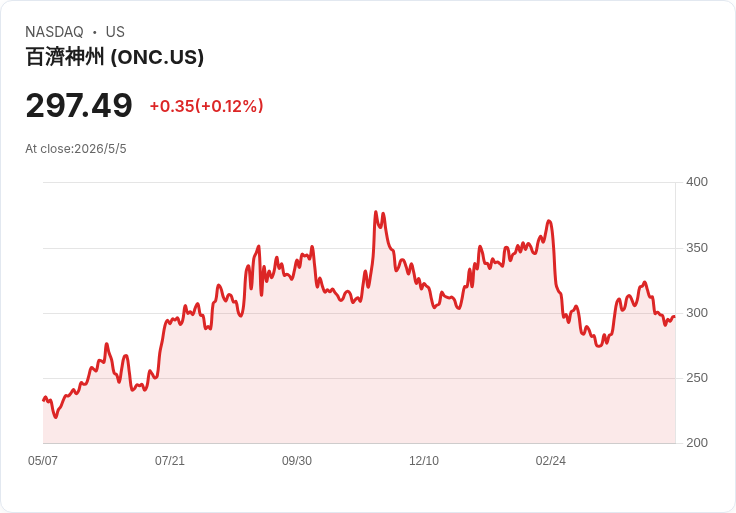Click the 07/21 date on x-axis

click(170, 460)
